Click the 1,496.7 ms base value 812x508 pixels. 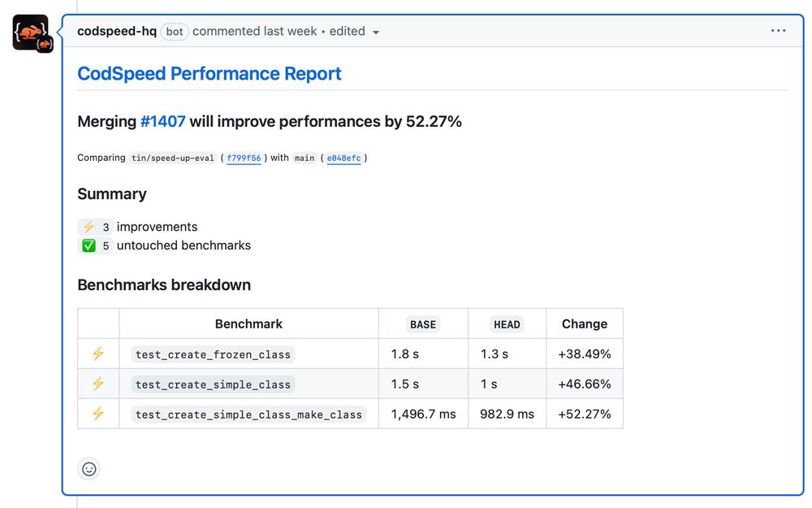[424, 415]
